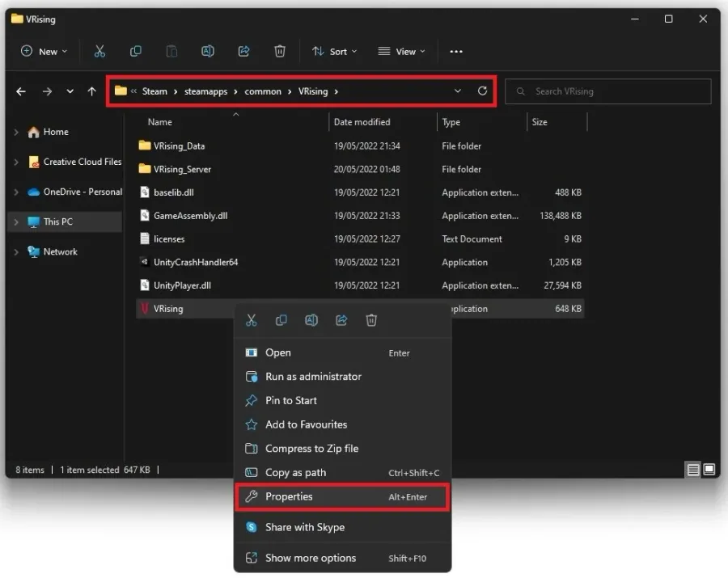728x578 pixels.
Task: Switch to large thumbnails view in status bar
Action: coord(709,470)
